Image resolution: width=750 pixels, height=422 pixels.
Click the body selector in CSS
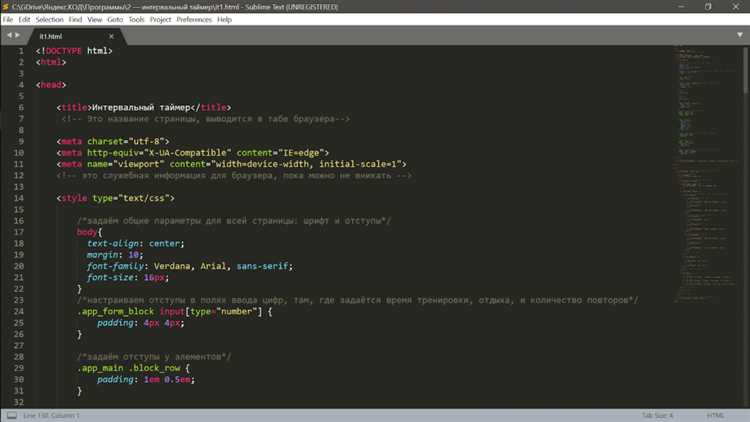[87, 232]
